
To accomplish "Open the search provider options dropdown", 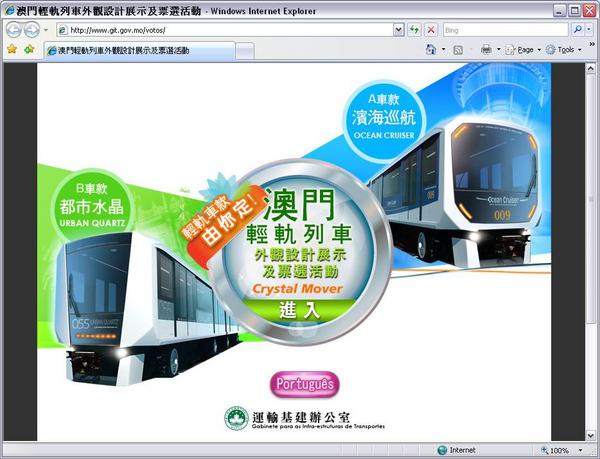I will [590, 29].
